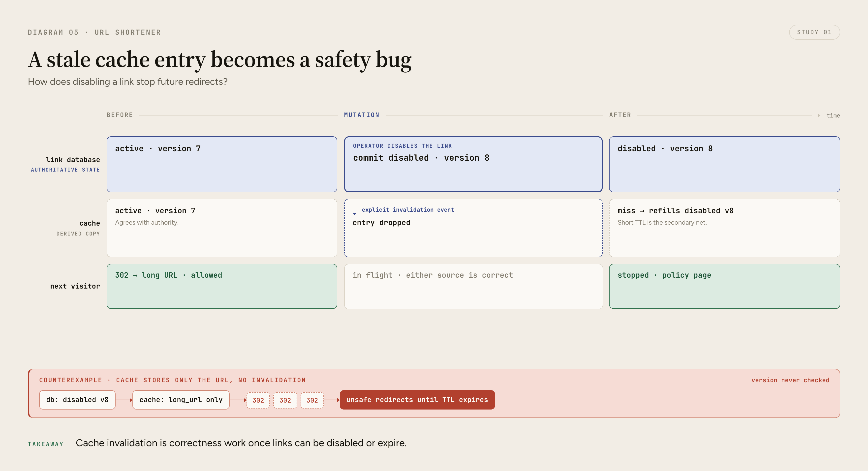Screen dimensions: 868x471
Task: Click the 'cache' row label
Action: (90, 223)
